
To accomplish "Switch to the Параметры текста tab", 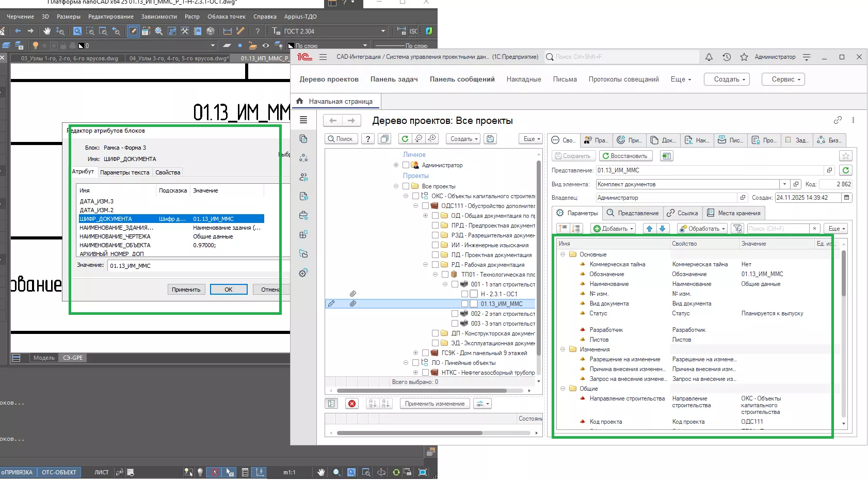I will pyautogui.click(x=125, y=172).
